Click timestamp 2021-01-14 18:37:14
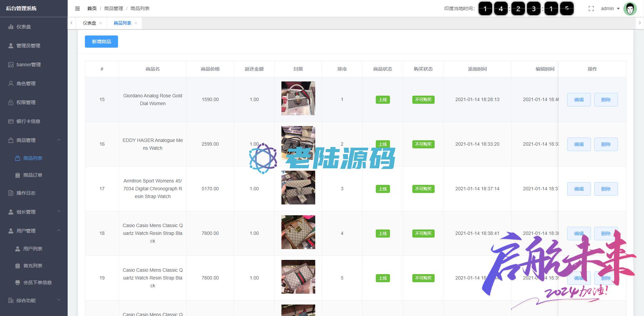644x316 pixels. pos(477,189)
